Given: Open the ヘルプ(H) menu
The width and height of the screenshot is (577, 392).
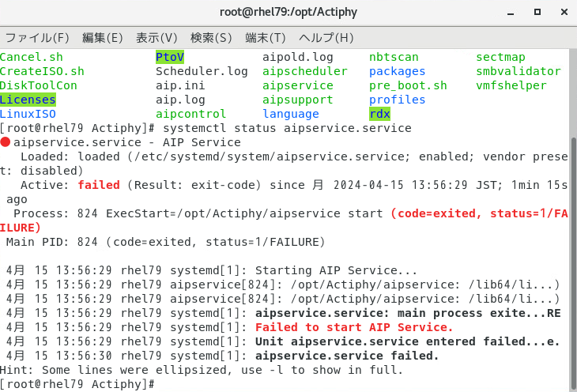Looking at the screenshot, I should tap(326, 38).
